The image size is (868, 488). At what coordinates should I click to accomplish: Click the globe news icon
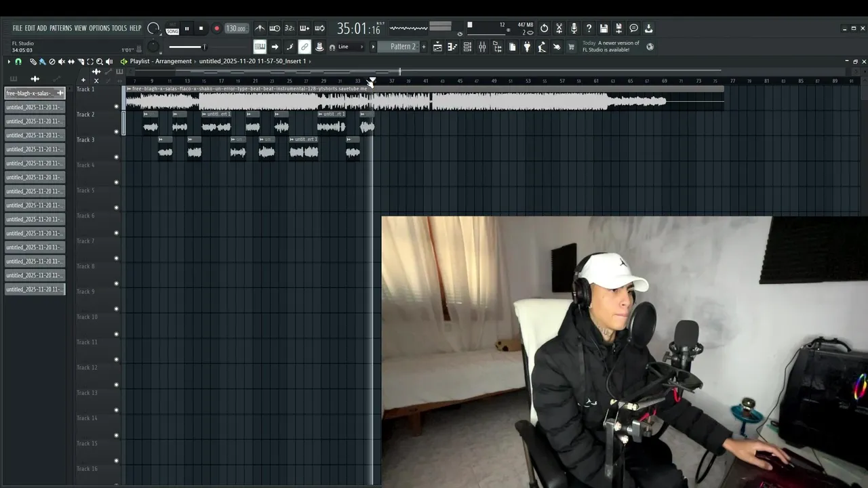click(x=650, y=47)
